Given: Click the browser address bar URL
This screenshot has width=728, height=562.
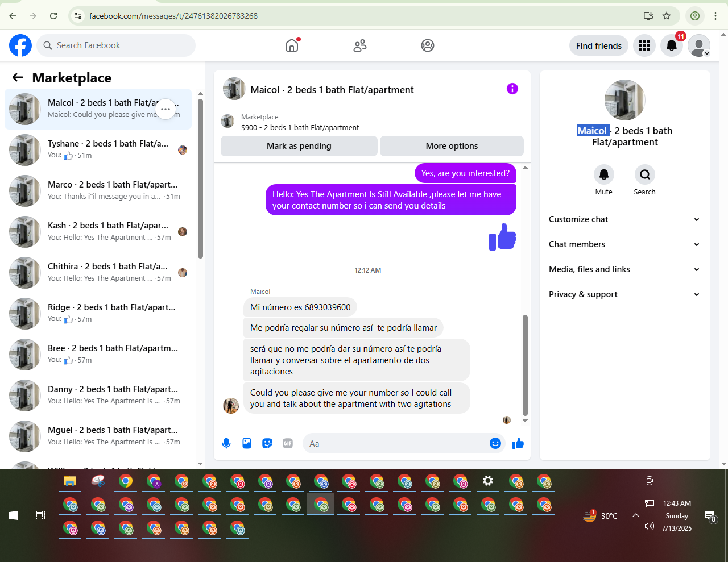Looking at the screenshot, I should click(173, 16).
